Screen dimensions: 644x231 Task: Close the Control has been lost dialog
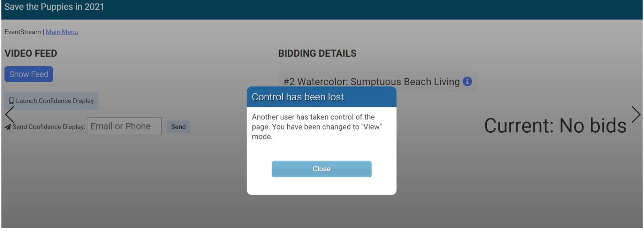coord(321,169)
